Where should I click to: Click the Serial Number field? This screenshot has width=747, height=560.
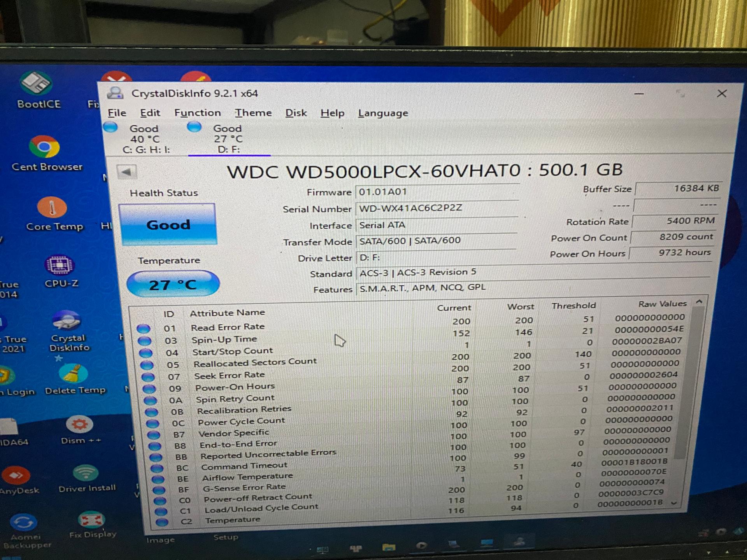click(437, 208)
